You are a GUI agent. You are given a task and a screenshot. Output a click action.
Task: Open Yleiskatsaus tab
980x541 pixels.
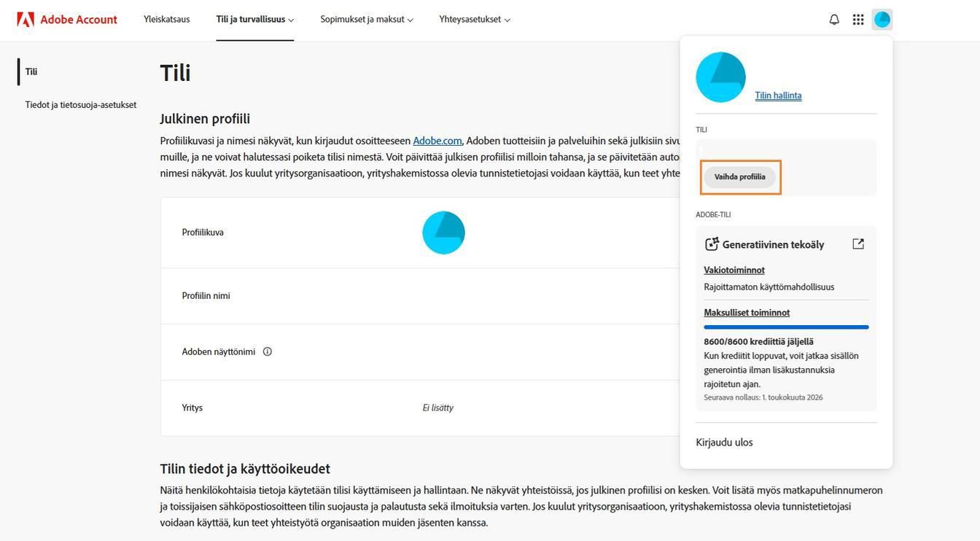(x=167, y=19)
